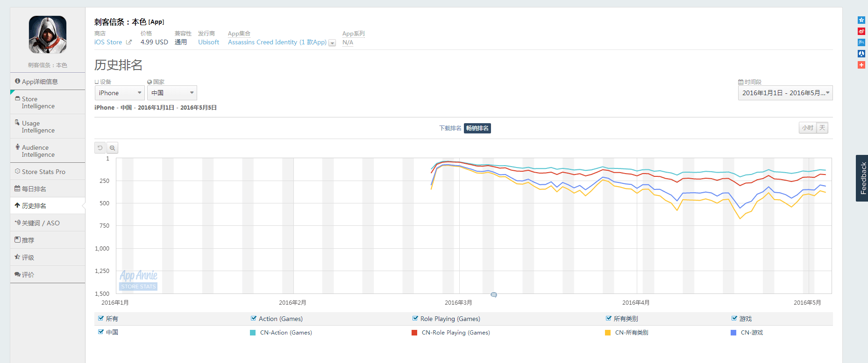Go to 每日排名 in the sidebar

tap(48, 188)
